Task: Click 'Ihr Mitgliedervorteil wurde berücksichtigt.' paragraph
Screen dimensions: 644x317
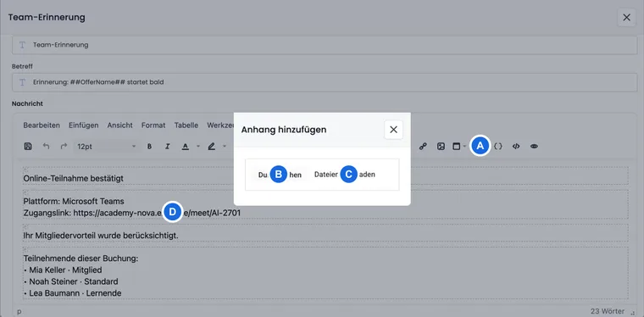Action: [101, 236]
